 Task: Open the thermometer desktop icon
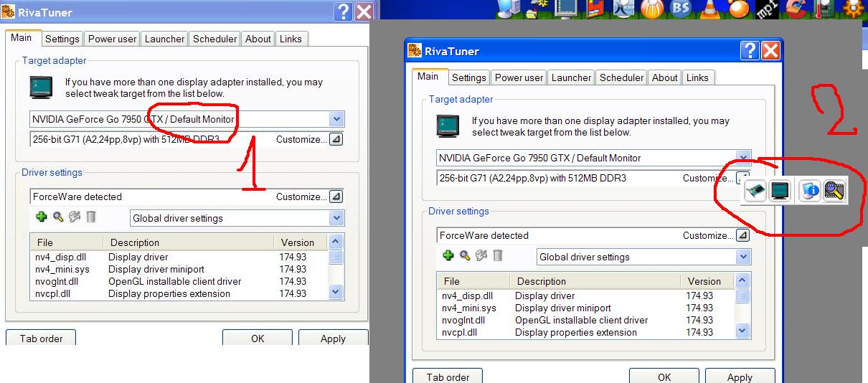824,9
